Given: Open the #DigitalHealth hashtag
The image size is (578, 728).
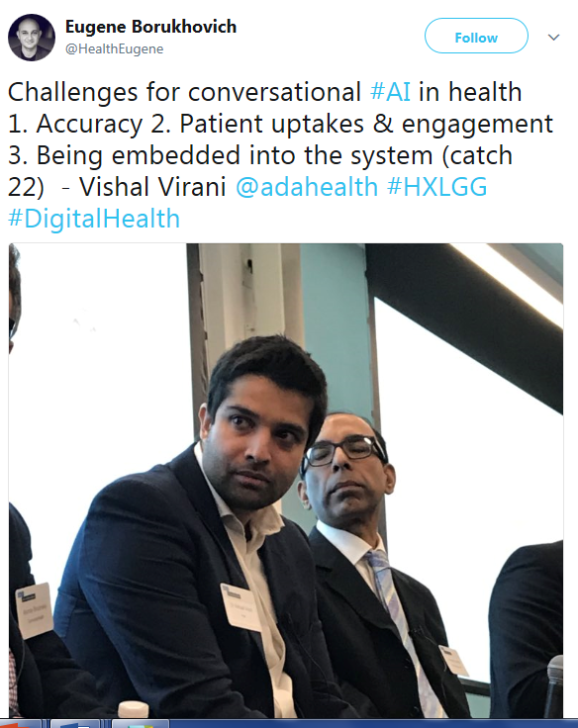Looking at the screenshot, I should pyautogui.click(x=94, y=219).
